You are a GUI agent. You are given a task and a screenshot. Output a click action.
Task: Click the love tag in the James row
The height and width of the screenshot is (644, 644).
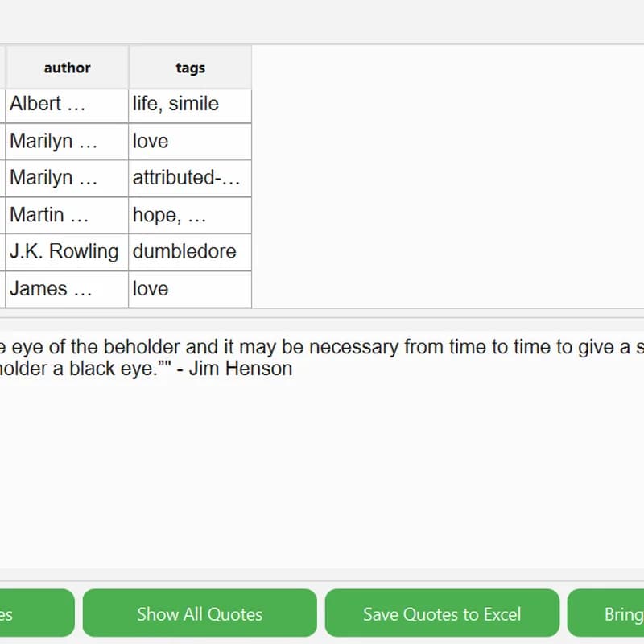point(190,289)
